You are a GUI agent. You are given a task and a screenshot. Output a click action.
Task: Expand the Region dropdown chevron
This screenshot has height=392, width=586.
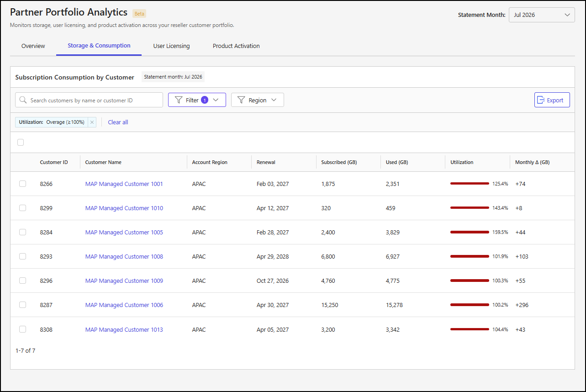(x=274, y=100)
